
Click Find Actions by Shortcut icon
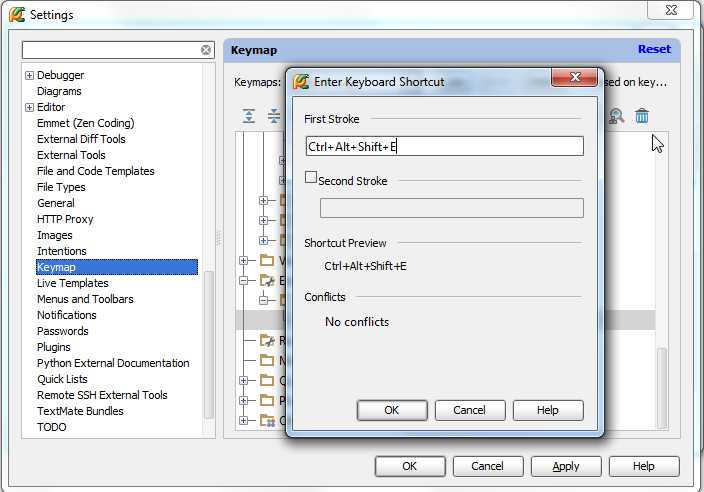click(x=616, y=116)
